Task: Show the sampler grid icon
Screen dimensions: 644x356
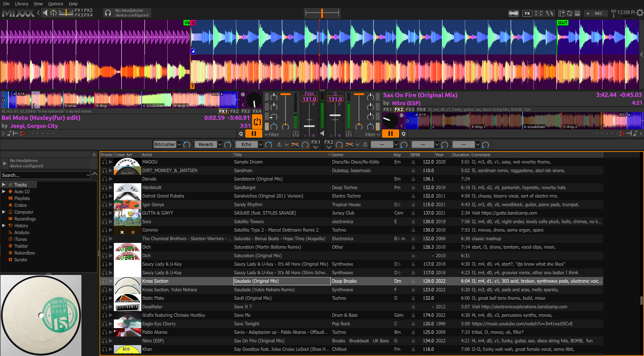Action: (538, 13)
